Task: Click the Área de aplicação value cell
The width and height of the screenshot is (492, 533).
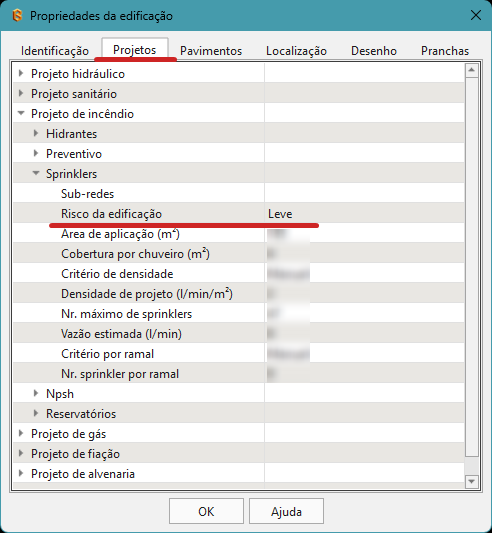Action: (x=364, y=234)
